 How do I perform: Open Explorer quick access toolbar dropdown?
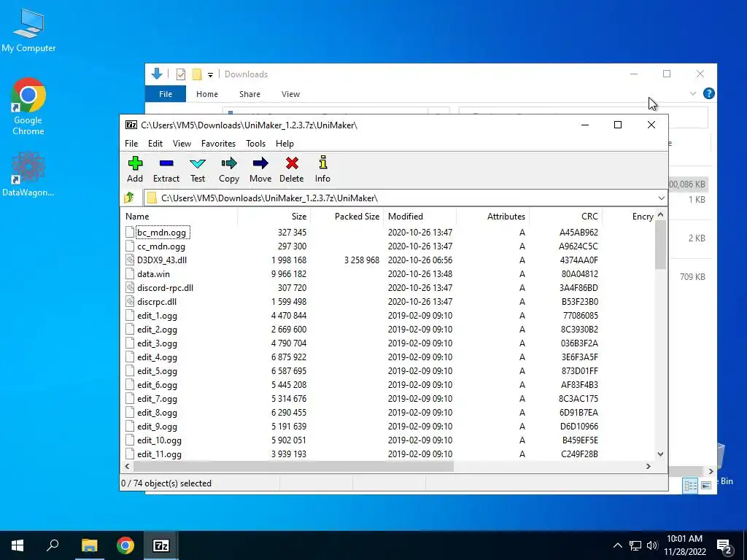210,75
